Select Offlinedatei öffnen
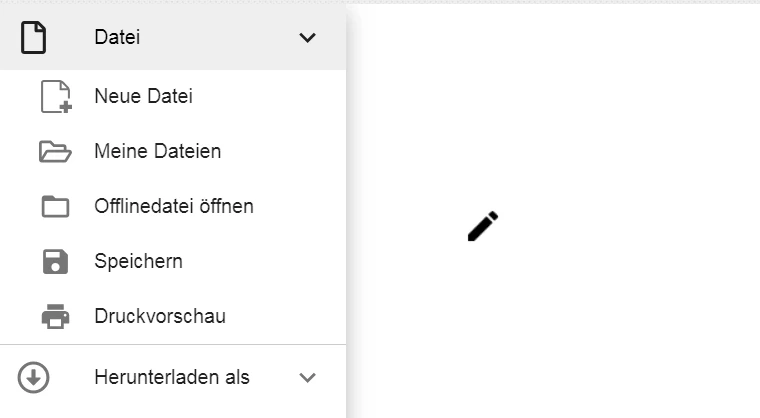This screenshot has width=760, height=418. pyautogui.click(x=173, y=207)
